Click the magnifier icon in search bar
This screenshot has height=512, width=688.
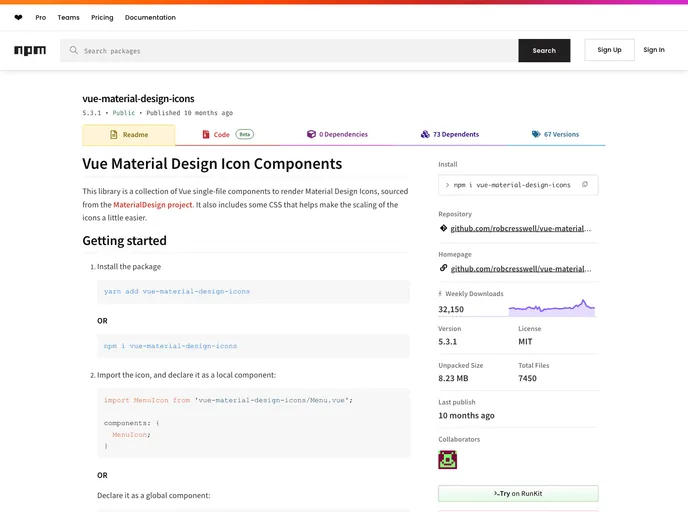pyautogui.click(x=74, y=50)
